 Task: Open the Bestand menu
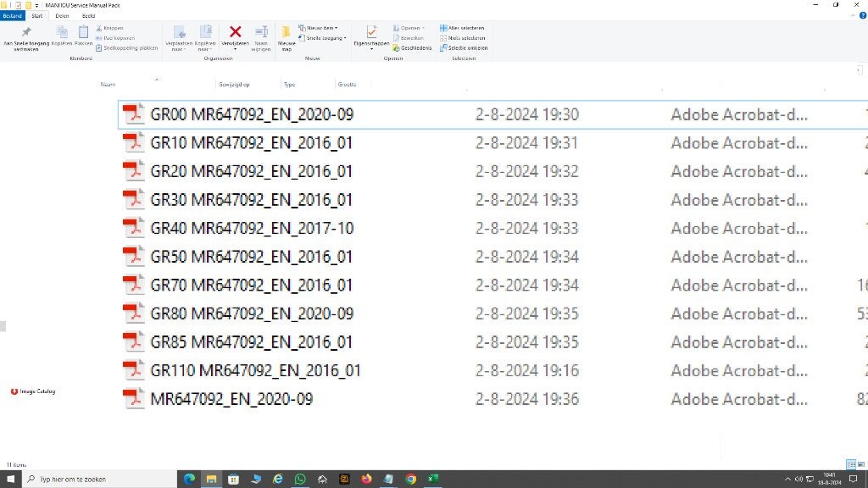pos(12,16)
